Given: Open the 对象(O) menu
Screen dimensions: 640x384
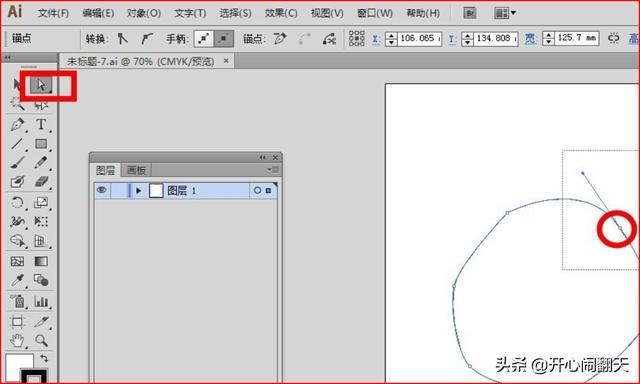Looking at the screenshot, I should 144,13.
